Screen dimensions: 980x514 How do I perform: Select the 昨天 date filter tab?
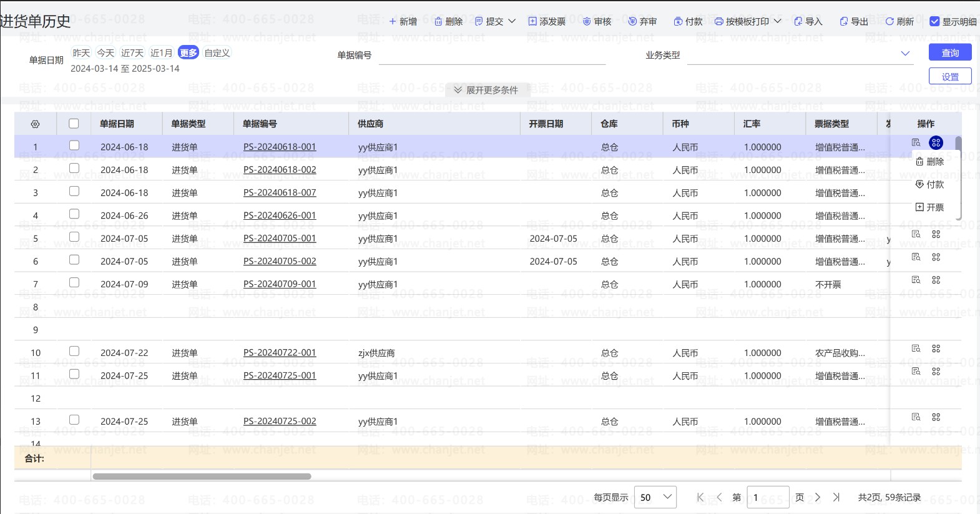[81, 53]
